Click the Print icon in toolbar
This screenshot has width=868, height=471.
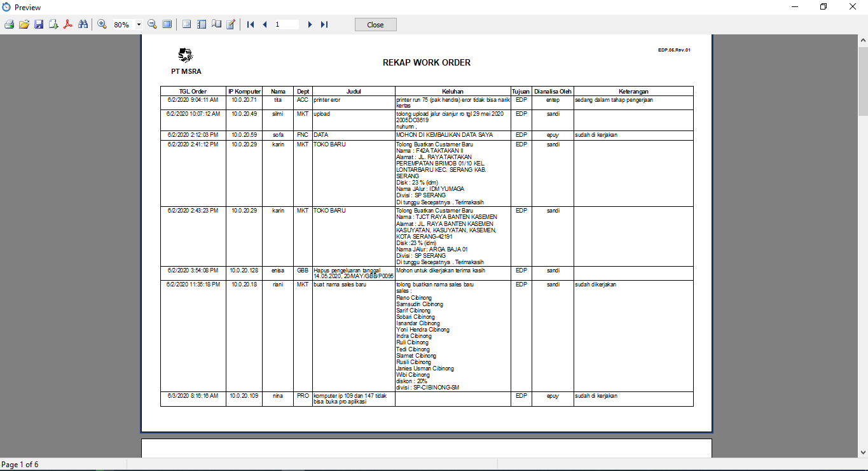pos(9,24)
